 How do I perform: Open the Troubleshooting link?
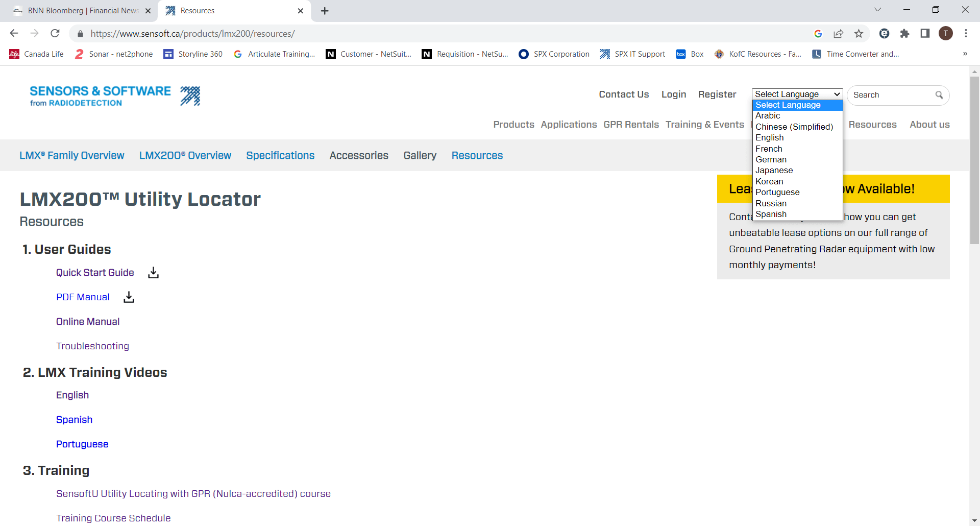click(92, 346)
